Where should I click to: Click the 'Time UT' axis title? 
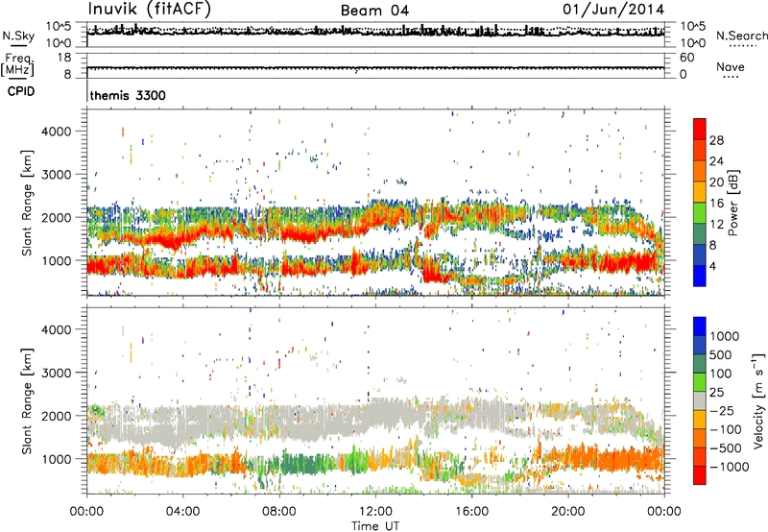pos(375,526)
